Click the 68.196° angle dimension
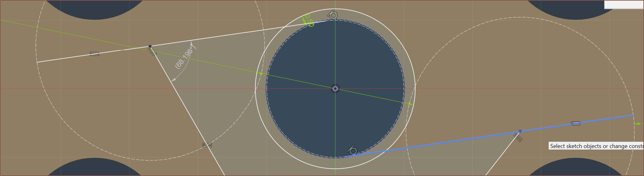Image resolution: width=644 pixels, height=176 pixels. (184, 58)
